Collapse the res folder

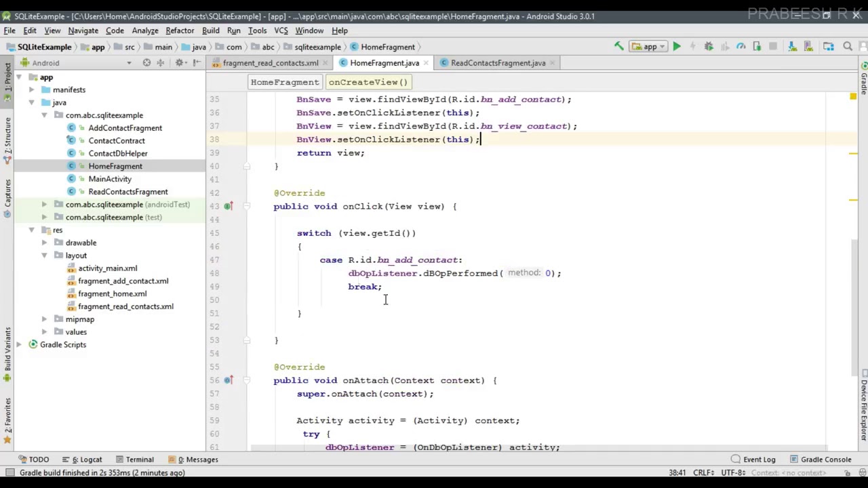coord(31,230)
